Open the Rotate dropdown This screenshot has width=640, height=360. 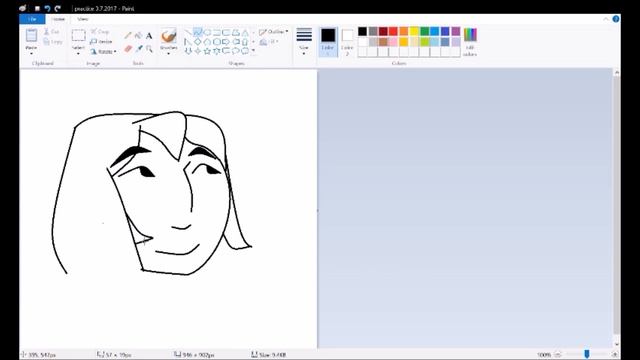tap(103, 51)
